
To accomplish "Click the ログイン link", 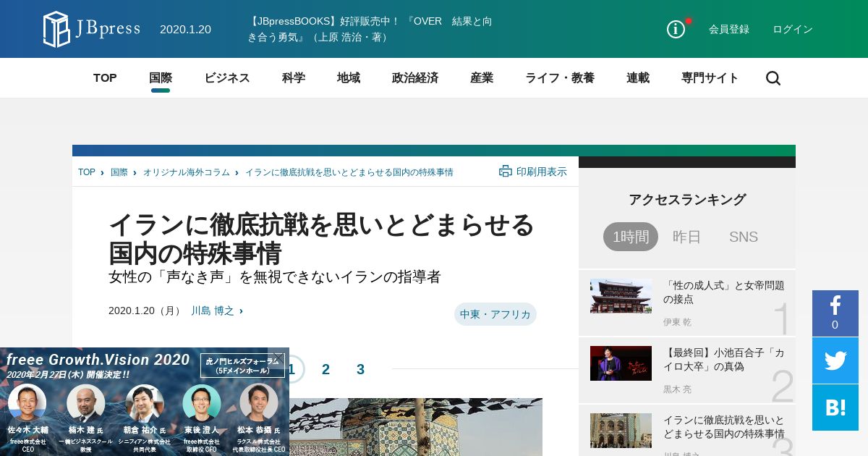I will point(793,29).
